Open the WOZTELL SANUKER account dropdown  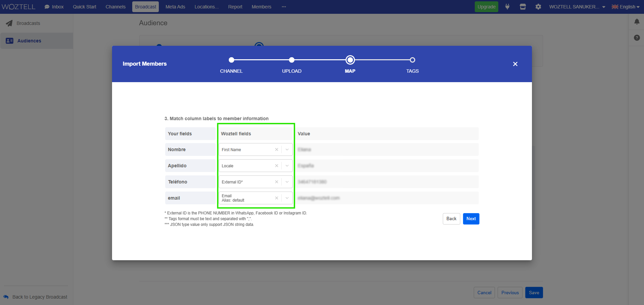pyautogui.click(x=577, y=7)
